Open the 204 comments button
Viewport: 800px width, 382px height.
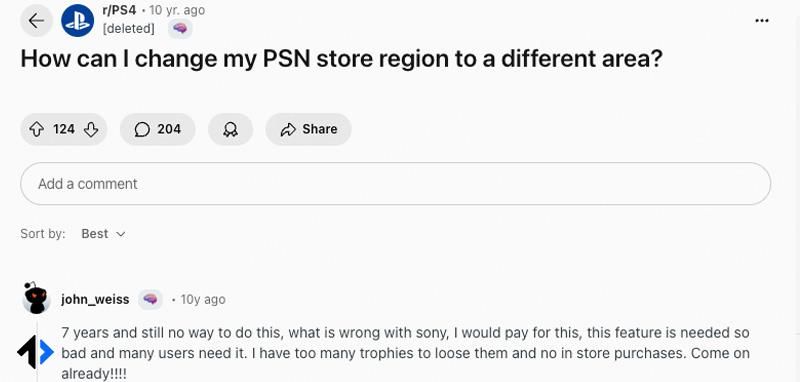158,130
